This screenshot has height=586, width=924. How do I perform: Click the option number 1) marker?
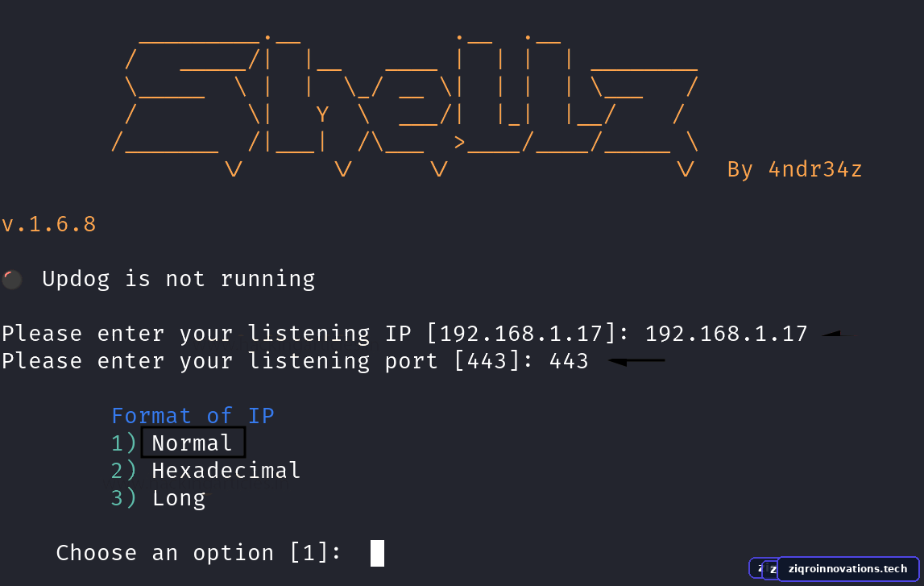pyautogui.click(x=124, y=443)
